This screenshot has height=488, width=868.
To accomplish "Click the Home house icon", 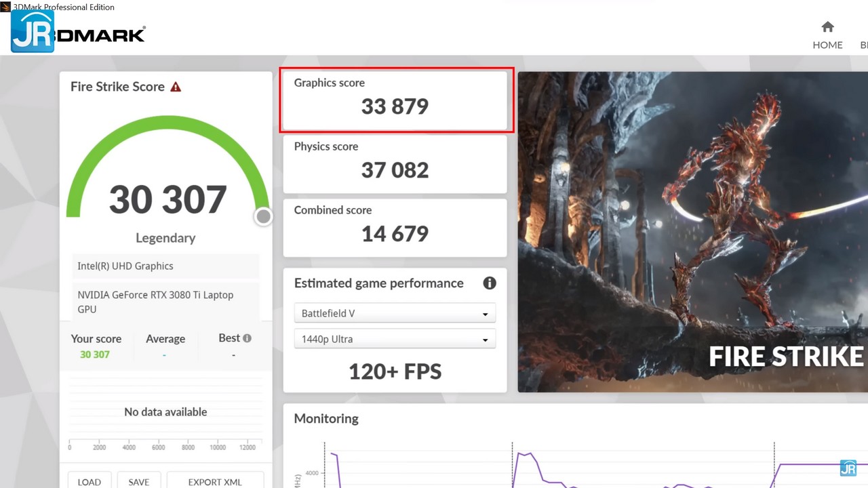I will click(827, 27).
